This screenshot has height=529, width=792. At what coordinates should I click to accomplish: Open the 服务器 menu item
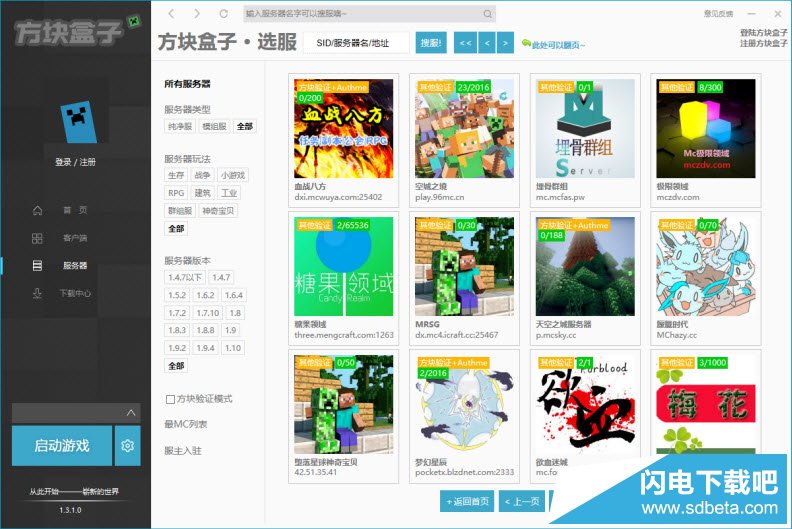tap(75, 265)
